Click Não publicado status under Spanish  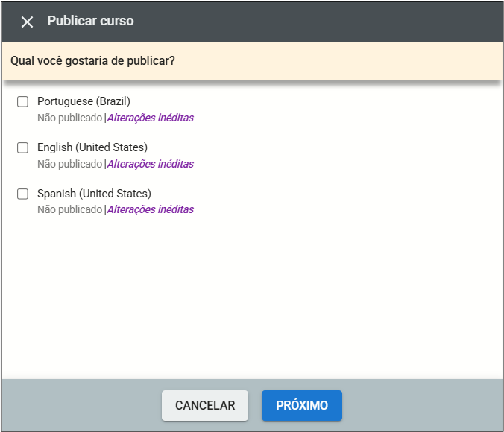pyautogui.click(x=69, y=209)
